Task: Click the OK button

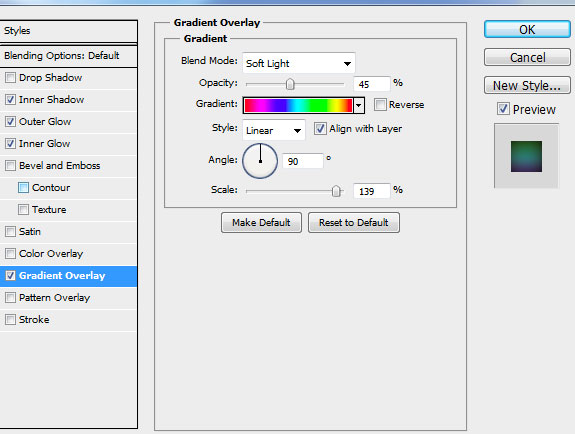Action: [527, 29]
